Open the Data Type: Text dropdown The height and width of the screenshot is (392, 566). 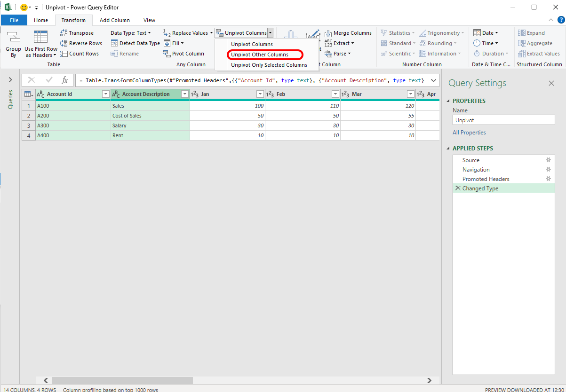131,33
